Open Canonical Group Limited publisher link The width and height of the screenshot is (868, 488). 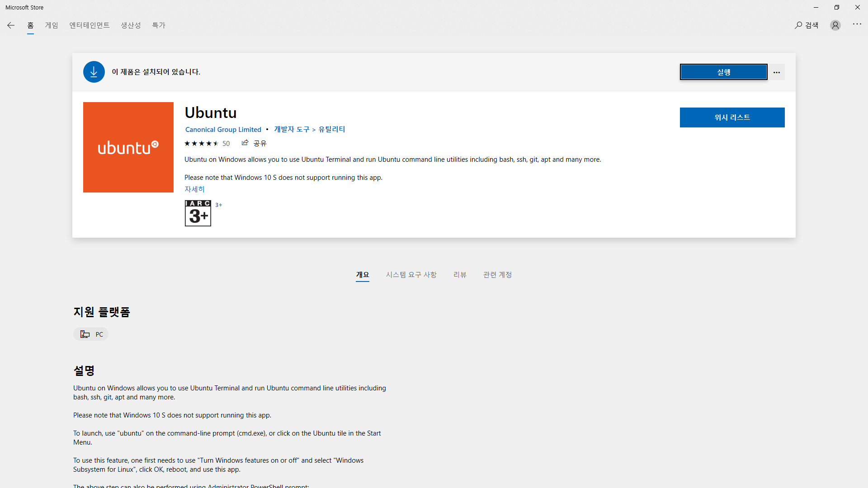coord(223,130)
